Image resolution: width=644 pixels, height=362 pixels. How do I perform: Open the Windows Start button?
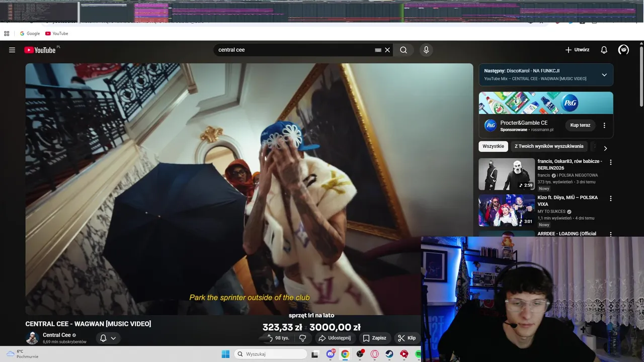tap(225, 354)
